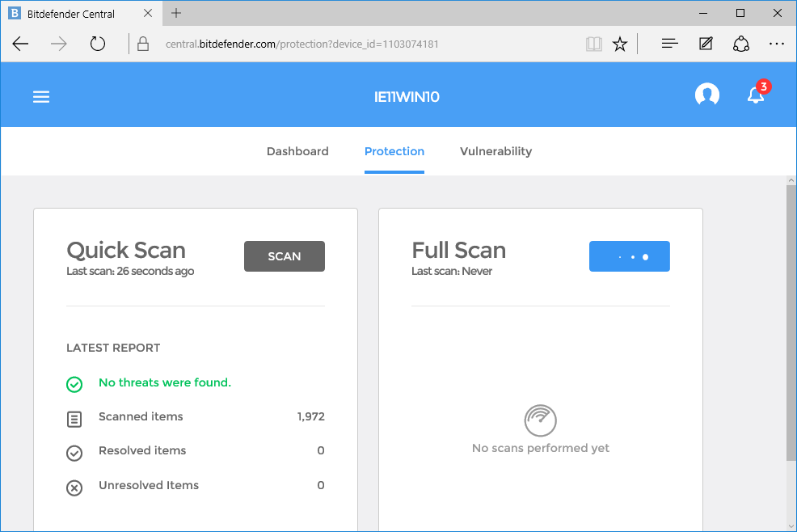Viewport: 797px width, 532px height.
Task: Click the Scanned items label
Action: click(141, 416)
